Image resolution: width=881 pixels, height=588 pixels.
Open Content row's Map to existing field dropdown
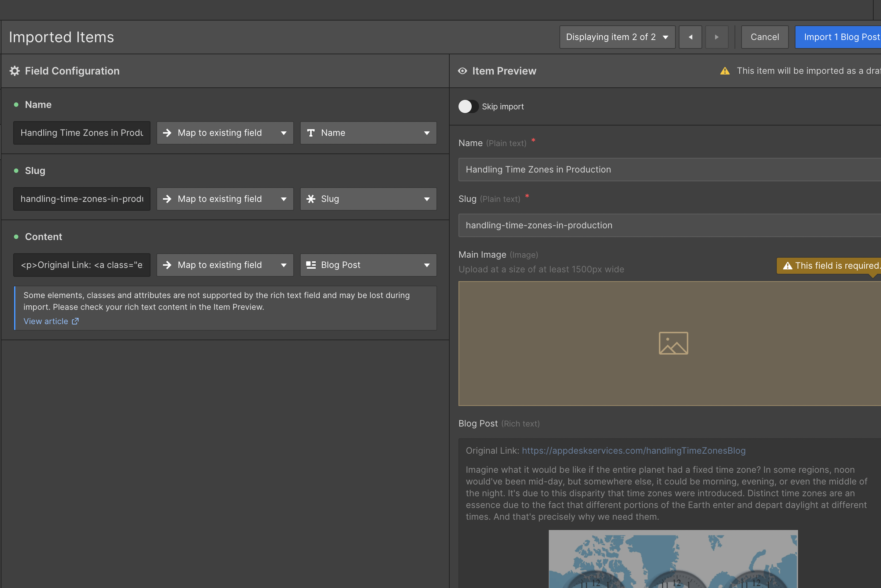pos(225,265)
